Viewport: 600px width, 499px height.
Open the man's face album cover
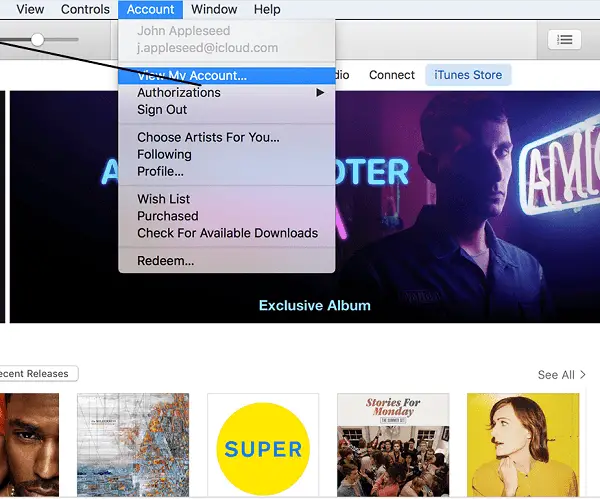[x=29, y=445]
